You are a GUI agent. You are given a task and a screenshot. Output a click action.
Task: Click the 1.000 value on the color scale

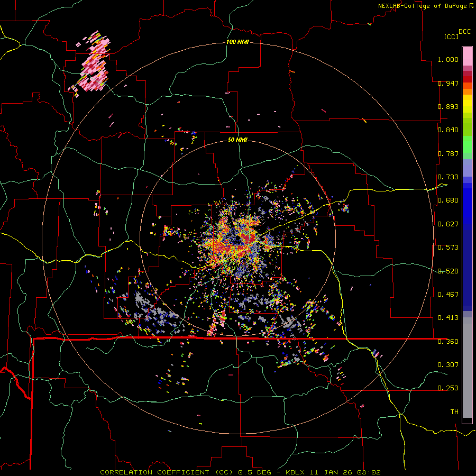448,59
